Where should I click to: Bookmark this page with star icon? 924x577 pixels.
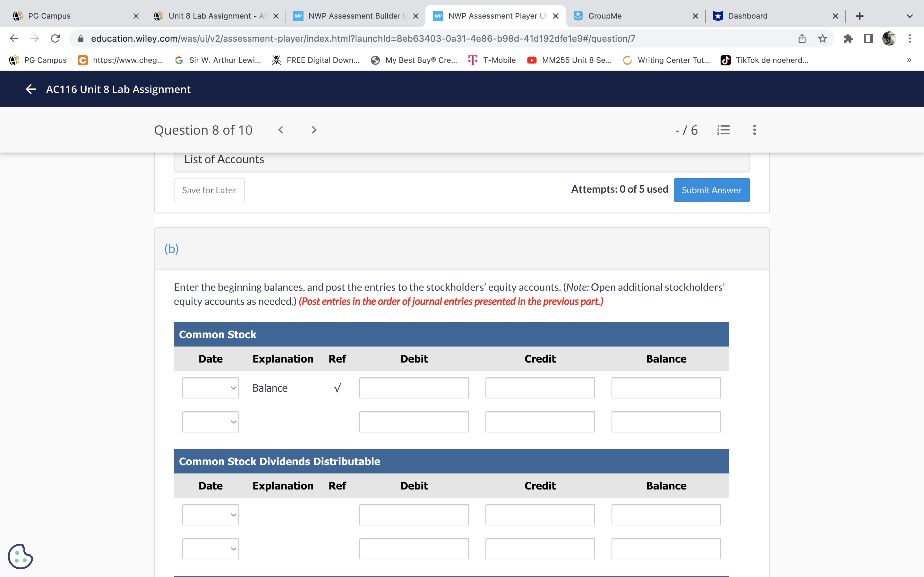click(x=822, y=38)
